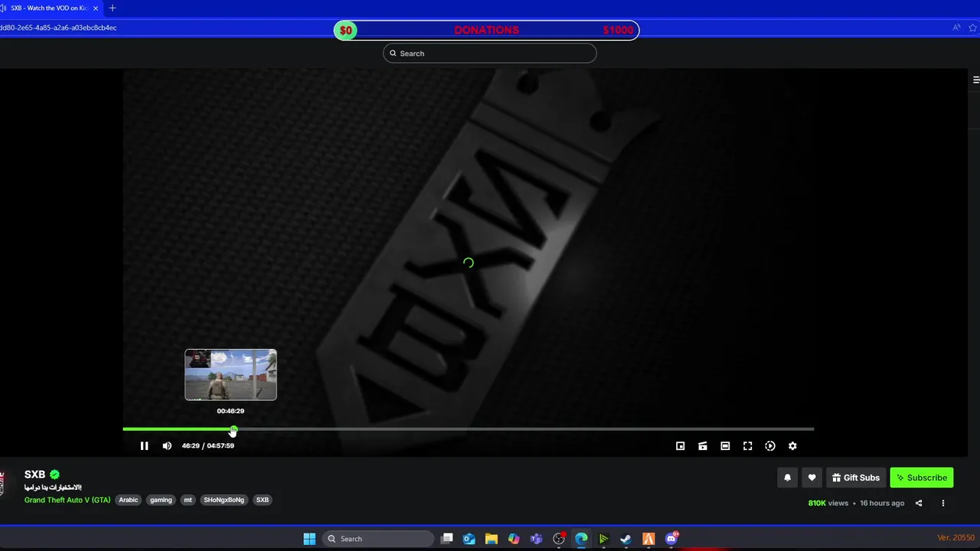Open the Grand Theft Auto V category link
The height and width of the screenshot is (551, 980).
pyautogui.click(x=67, y=500)
